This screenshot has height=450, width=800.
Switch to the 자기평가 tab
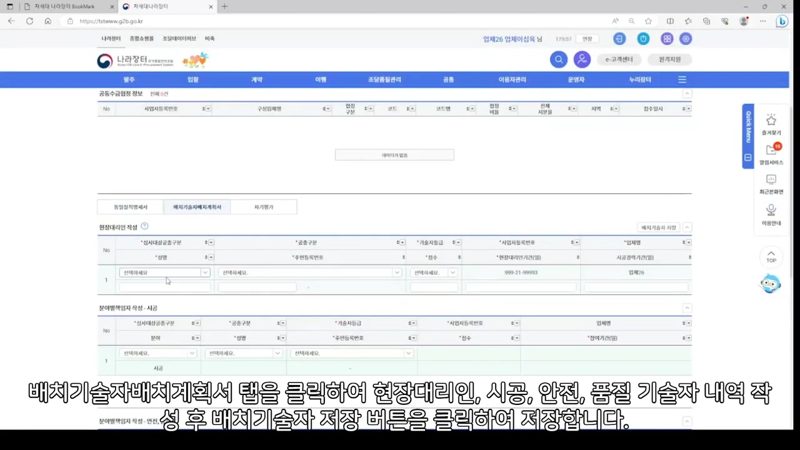(264, 207)
